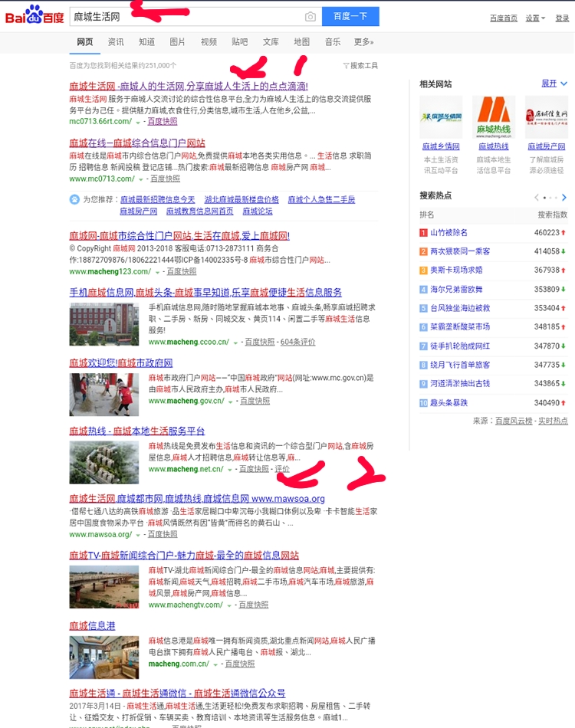Open suggestion 湖北麻城最新楼盘价格
The height and width of the screenshot is (728, 575).
pyautogui.click(x=242, y=200)
